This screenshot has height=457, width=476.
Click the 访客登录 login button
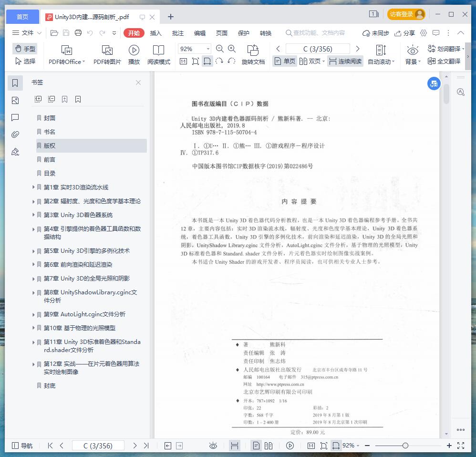406,14
